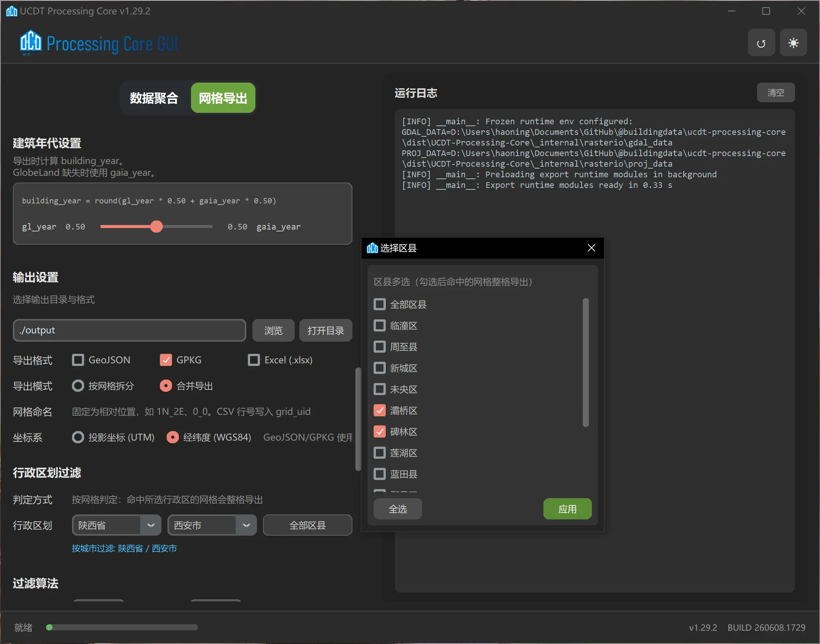
Task: Click the left panel vertical scrollbar
Action: [x=358, y=419]
